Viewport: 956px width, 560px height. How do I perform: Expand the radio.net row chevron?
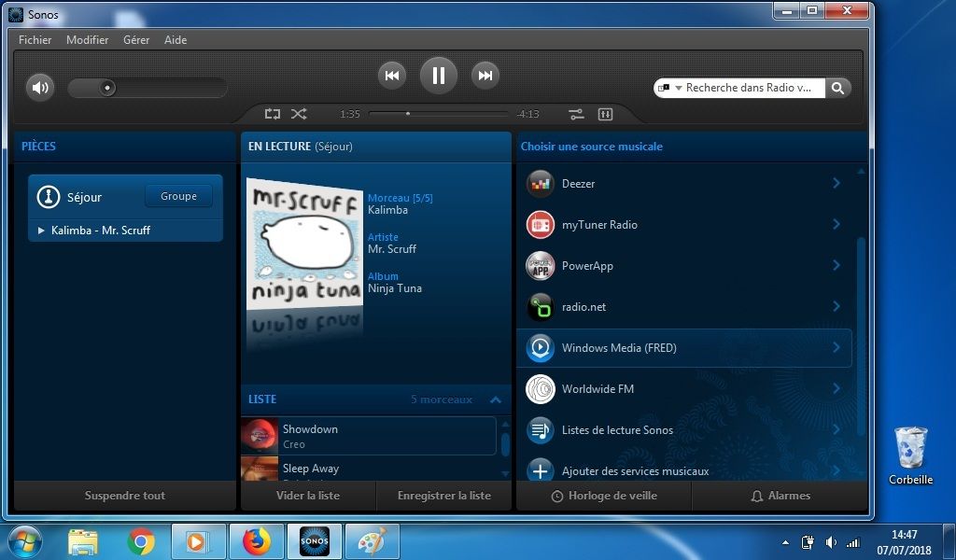pyautogui.click(x=836, y=306)
